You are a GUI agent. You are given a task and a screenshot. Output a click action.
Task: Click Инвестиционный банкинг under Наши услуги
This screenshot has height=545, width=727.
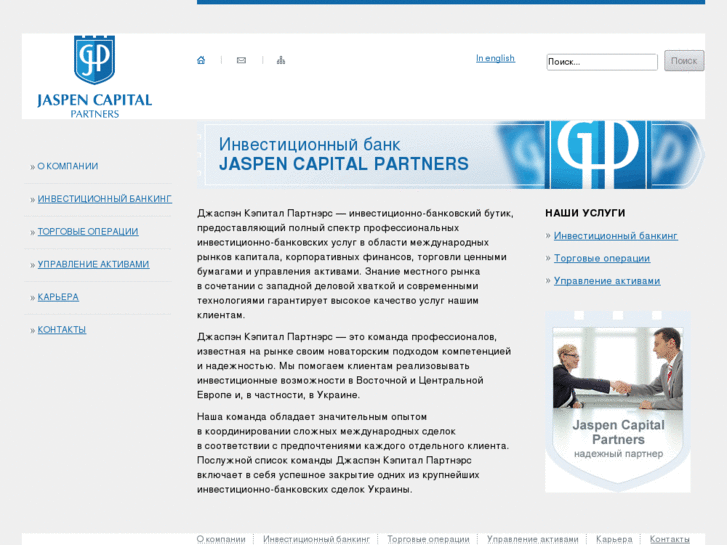click(x=615, y=236)
